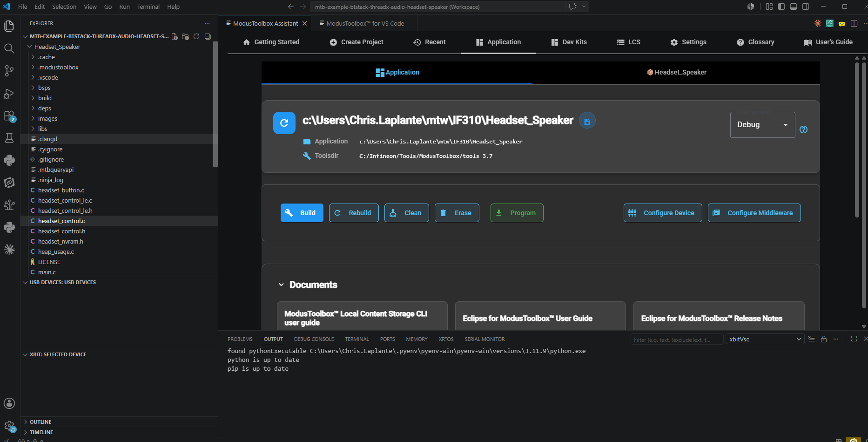Click the blue document icon beside the project path
The width and height of the screenshot is (868, 442).
pyautogui.click(x=587, y=121)
